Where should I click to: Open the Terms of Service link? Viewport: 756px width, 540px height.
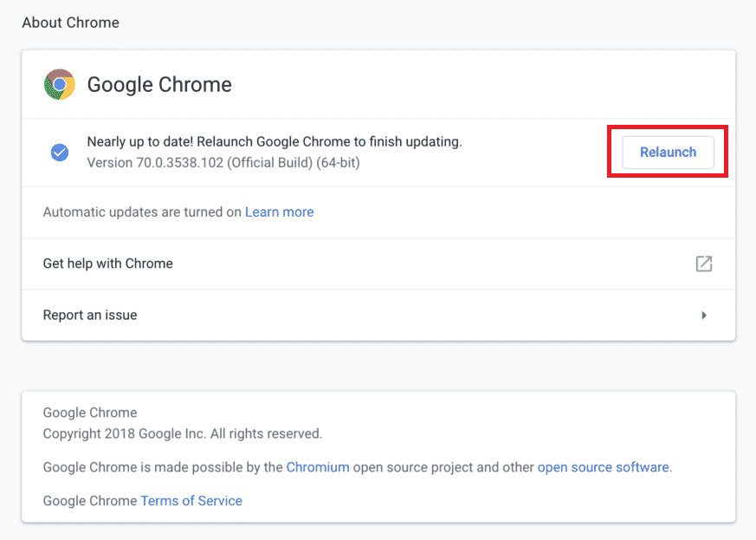tap(191, 500)
